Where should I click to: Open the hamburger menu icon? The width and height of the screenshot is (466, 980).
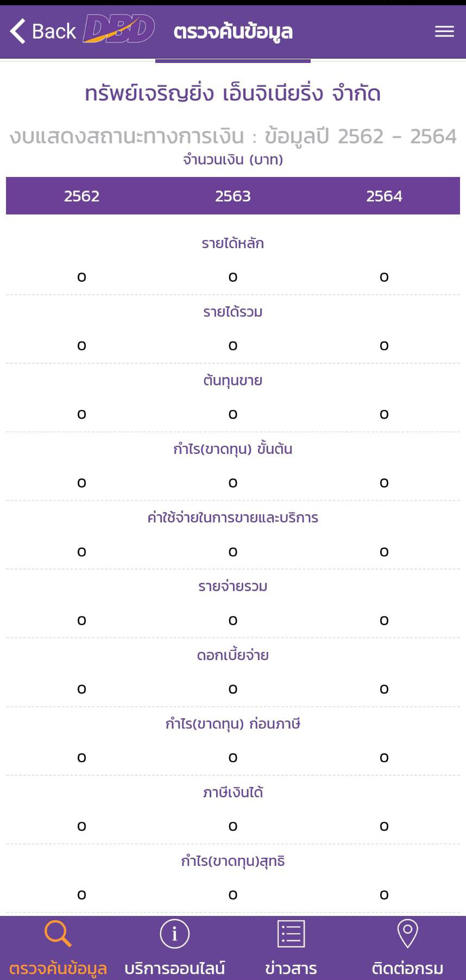point(444,31)
